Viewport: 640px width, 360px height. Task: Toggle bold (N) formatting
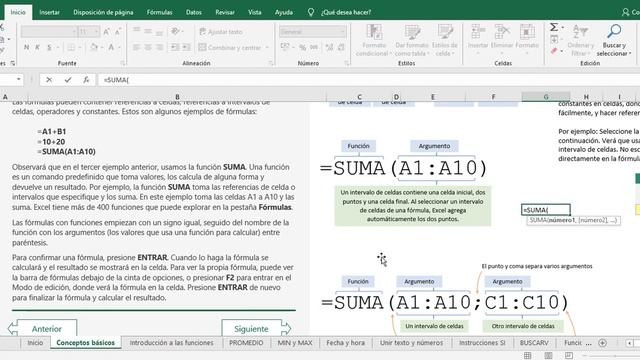coord(27,47)
